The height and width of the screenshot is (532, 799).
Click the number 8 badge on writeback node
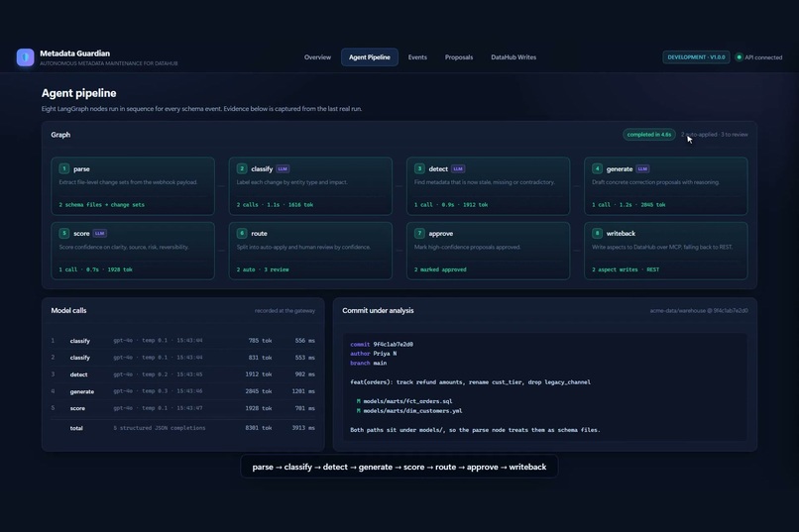[x=597, y=233]
